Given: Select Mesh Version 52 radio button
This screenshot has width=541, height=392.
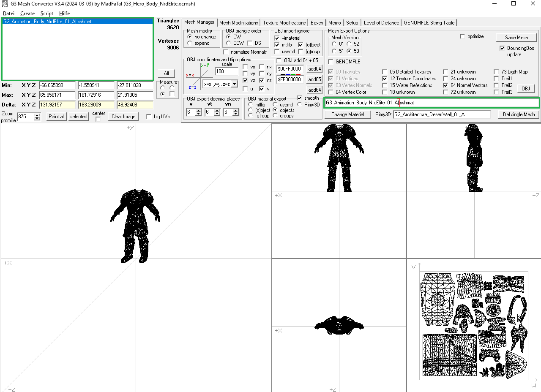Looking at the screenshot, I should point(349,44).
